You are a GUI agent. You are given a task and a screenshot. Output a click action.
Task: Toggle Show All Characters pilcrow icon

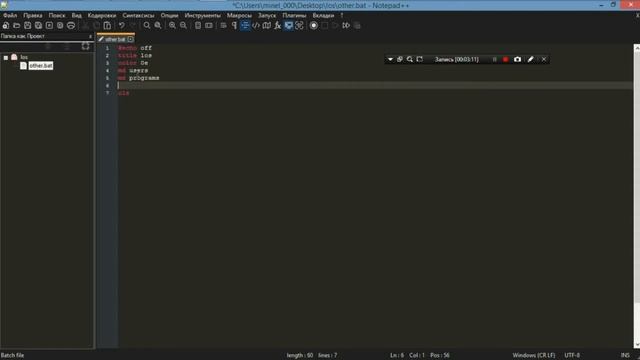234,26
